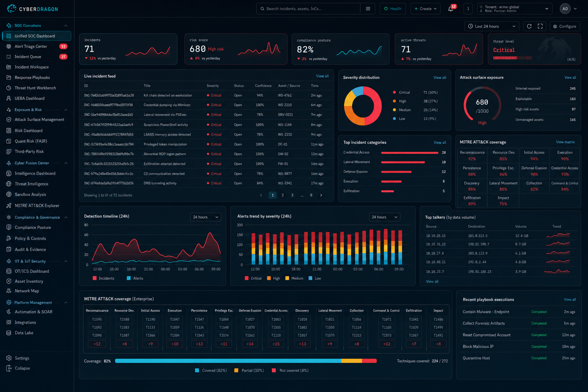Open View all under Top talkers
The height and width of the screenshot is (392, 588).
(x=432, y=282)
